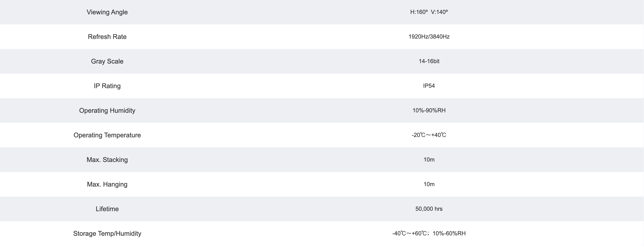Select the -40℃～+60℃; 10%-60%RH value
This screenshot has width=644, height=246.
[429, 233]
